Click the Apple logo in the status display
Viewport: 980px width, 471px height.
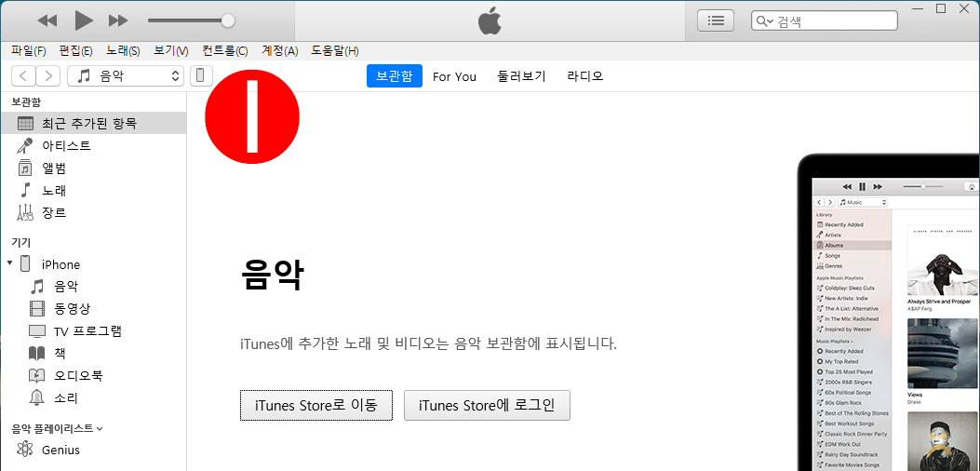coord(490,20)
